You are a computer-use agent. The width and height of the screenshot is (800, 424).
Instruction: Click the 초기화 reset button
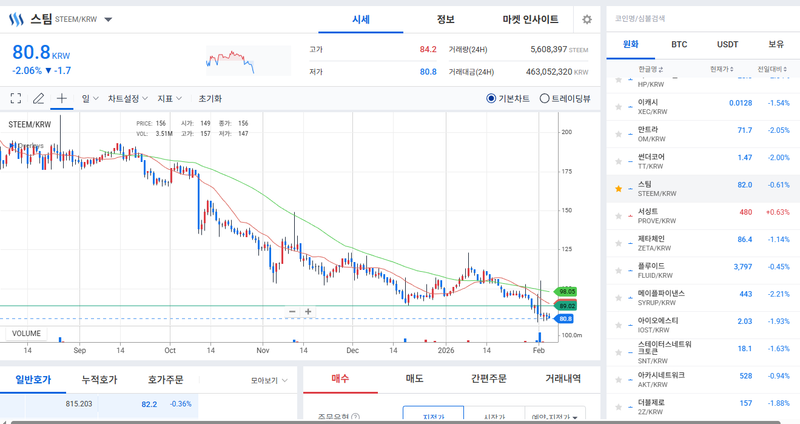click(x=210, y=99)
